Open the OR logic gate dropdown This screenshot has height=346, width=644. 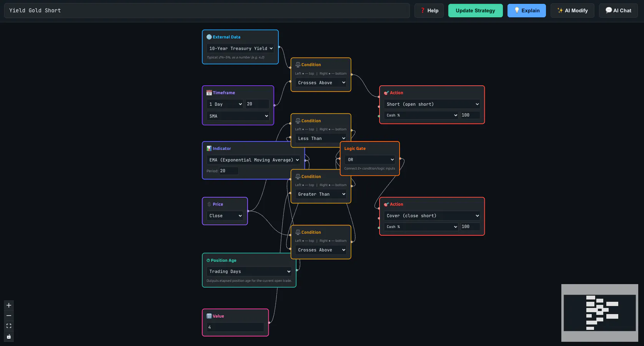tap(370, 160)
